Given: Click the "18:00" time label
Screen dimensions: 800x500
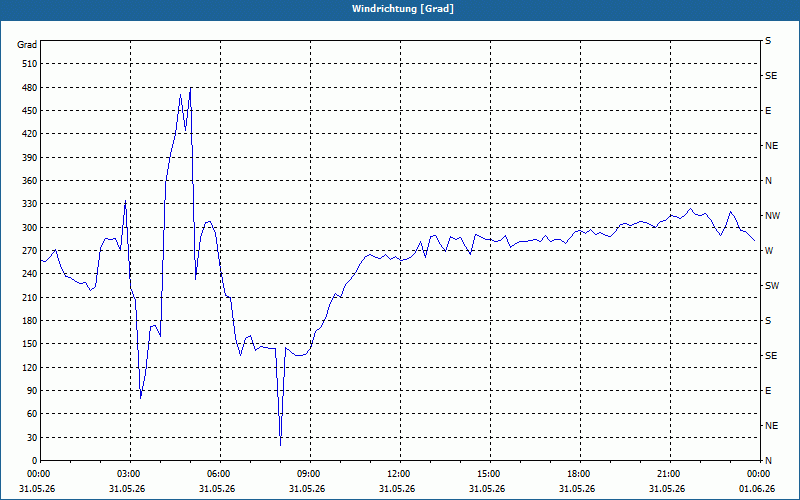Looking at the screenshot, I should [x=580, y=474].
